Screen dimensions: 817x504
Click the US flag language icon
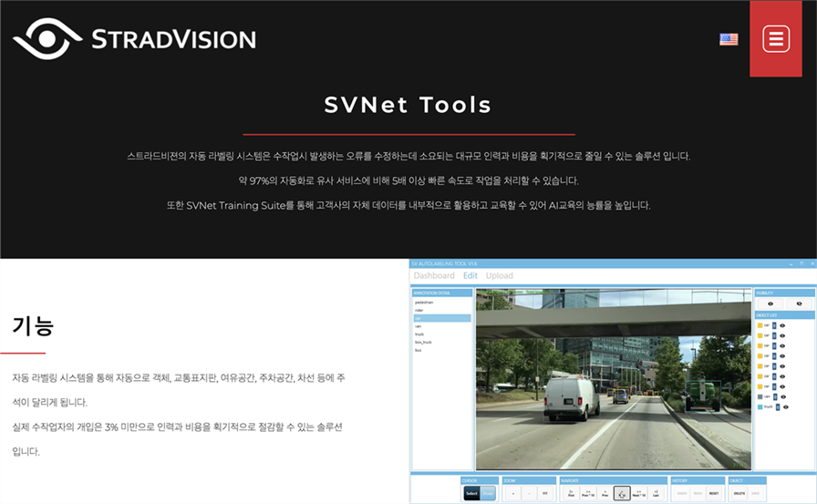pyautogui.click(x=729, y=39)
